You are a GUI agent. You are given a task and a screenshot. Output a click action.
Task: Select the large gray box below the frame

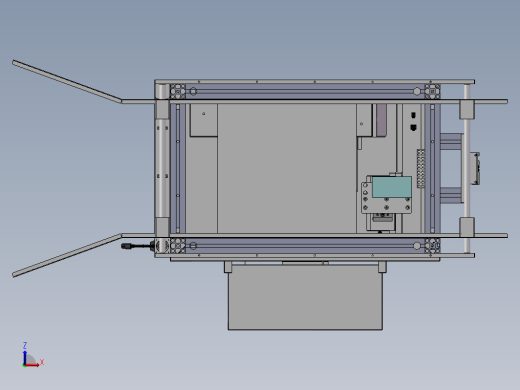pyautogui.click(x=305, y=297)
